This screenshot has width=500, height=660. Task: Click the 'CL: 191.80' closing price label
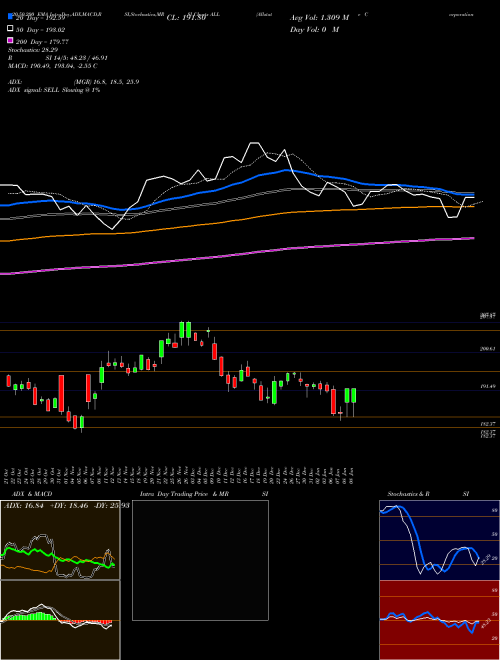pos(186,18)
